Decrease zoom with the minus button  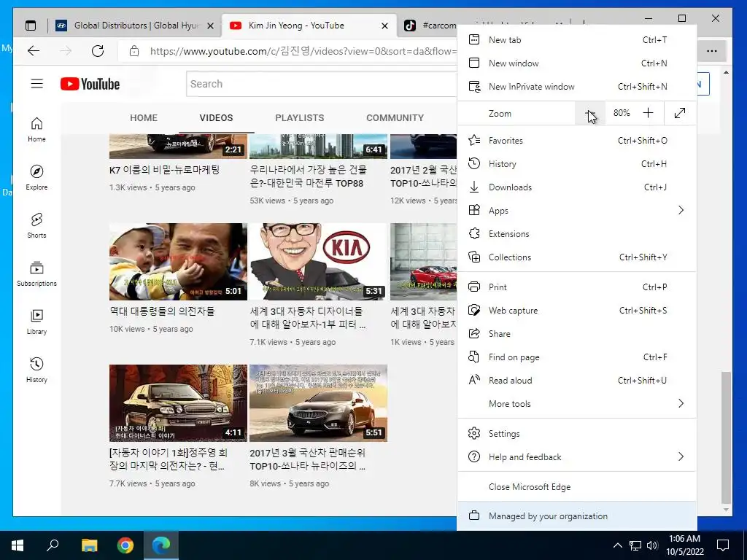point(589,113)
